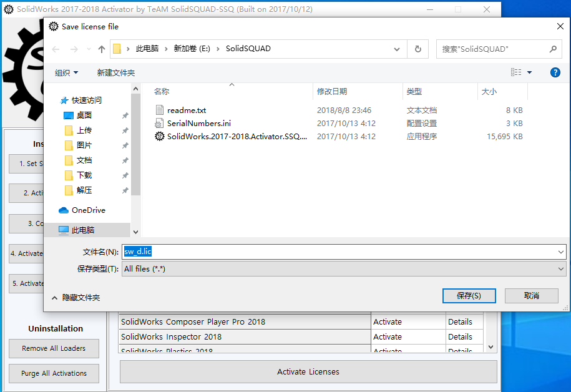Screen dimensions: 571x392
Task: Go forward in the Save dialog navigation
Action: click(74, 49)
